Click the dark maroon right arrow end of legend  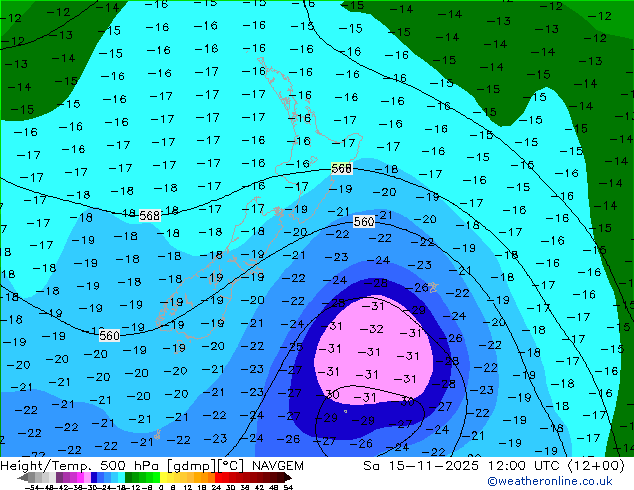[288, 478]
